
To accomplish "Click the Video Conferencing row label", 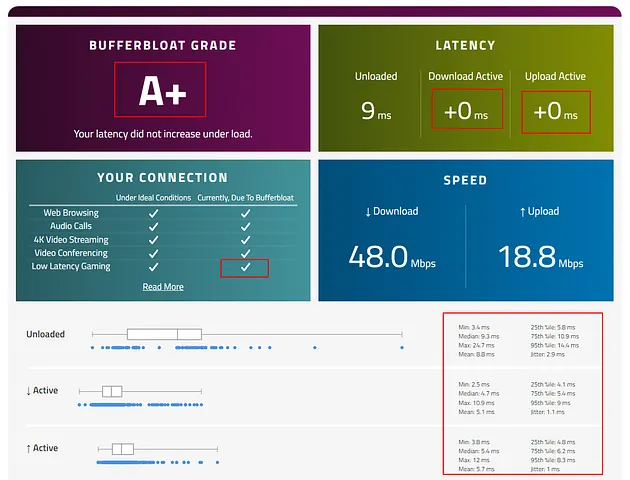I will tap(71, 253).
